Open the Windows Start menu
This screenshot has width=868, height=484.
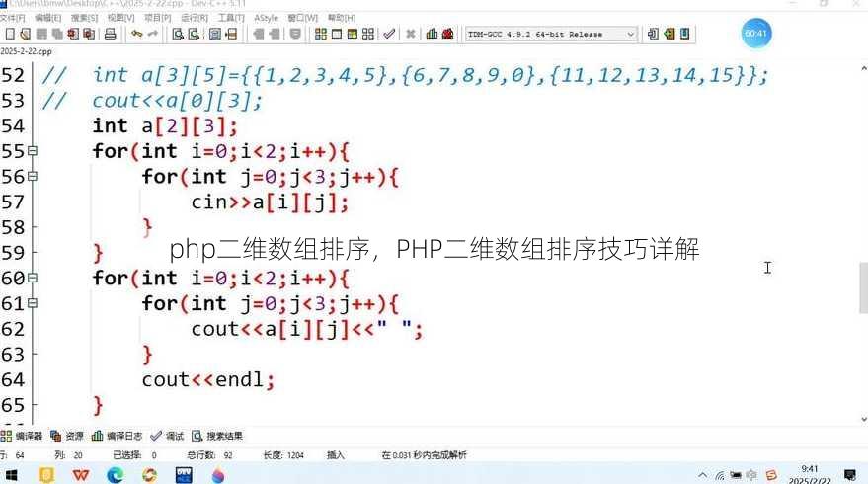[11, 475]
